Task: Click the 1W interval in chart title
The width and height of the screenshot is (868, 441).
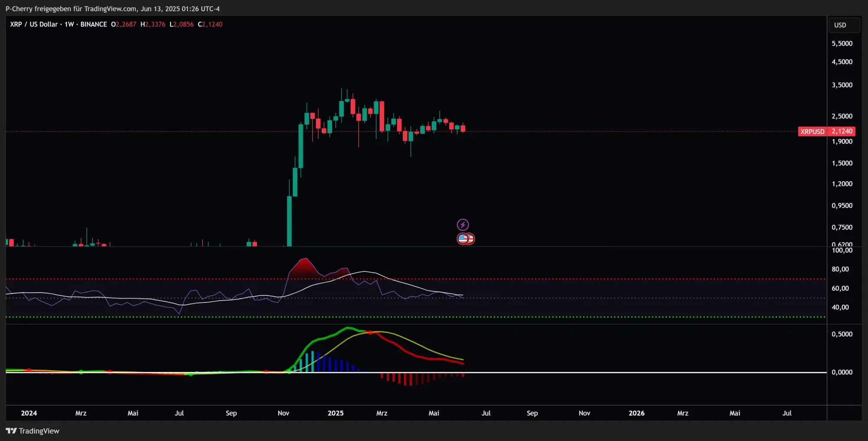Action: [69, 24]
